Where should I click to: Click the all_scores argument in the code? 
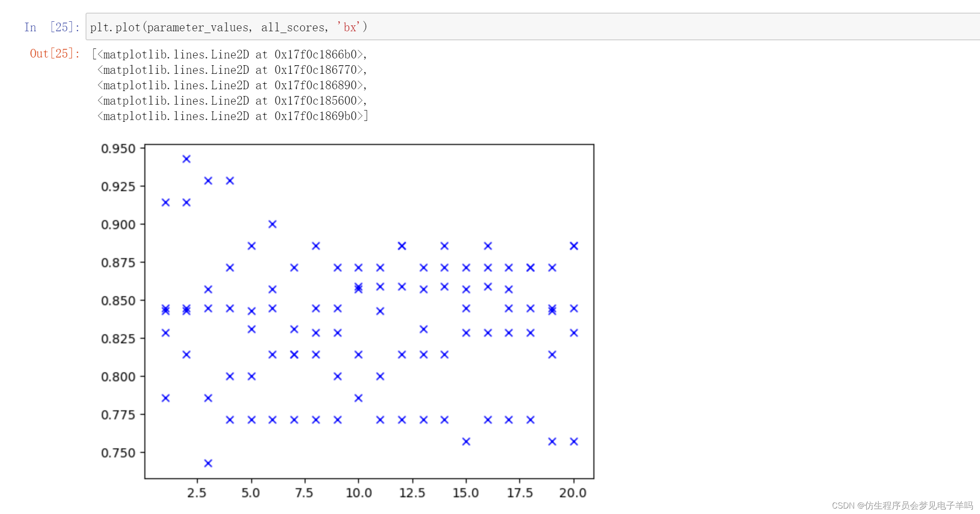(293, 27)
